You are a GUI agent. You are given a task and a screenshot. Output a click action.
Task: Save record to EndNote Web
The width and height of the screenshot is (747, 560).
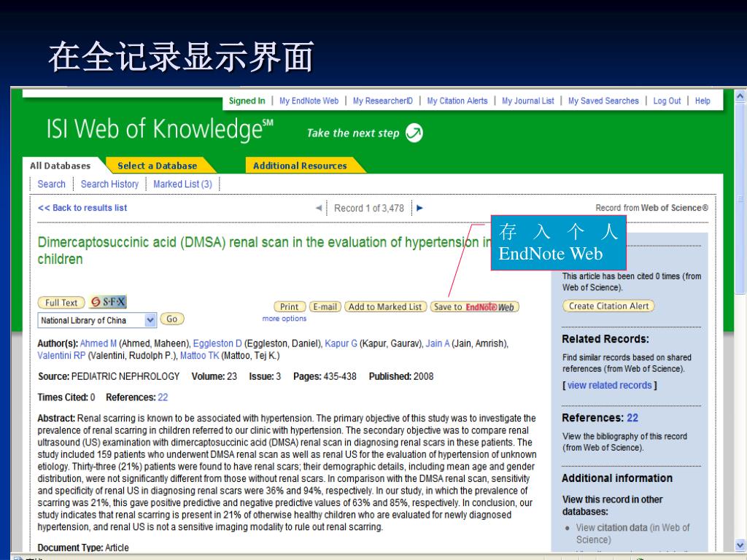[474, 307]
